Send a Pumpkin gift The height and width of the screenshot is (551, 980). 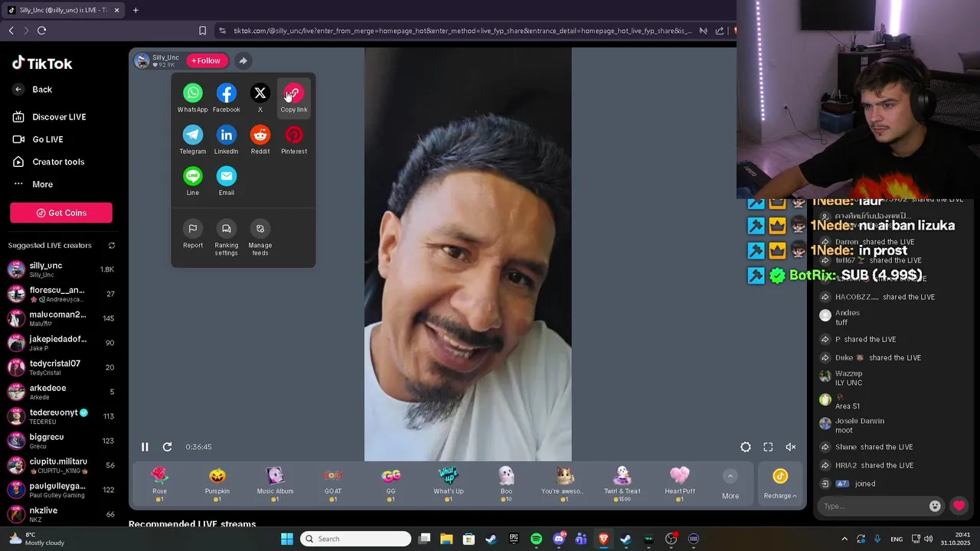pos(217,484)
